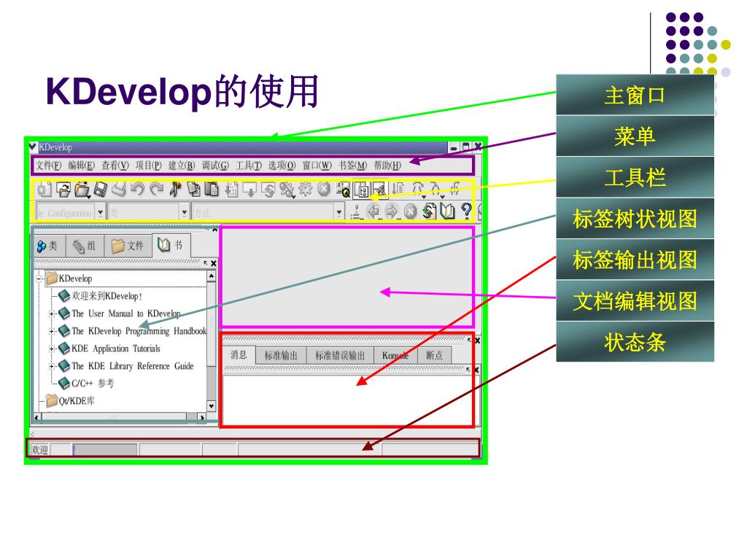Click the build icon with down arrow
747x560 pixels.
coord(249,190)
